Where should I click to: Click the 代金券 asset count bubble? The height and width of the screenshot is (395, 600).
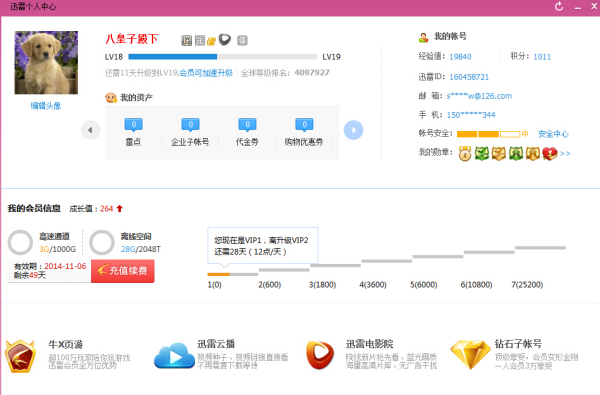[x=248, y=125]
